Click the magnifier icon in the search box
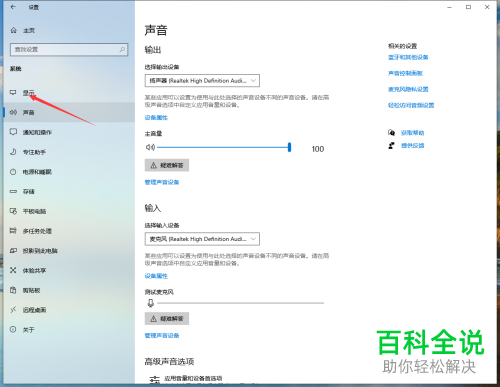 point(122,50)
